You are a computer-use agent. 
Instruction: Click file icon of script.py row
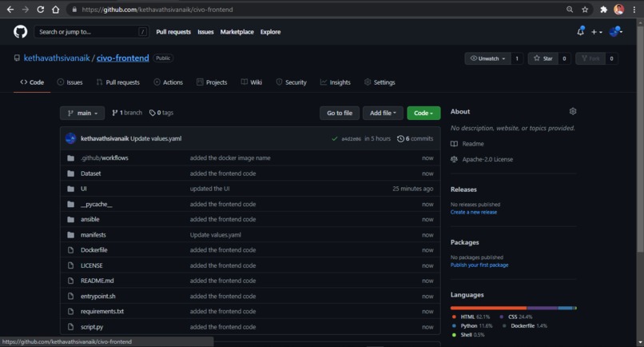coord(70,327)
